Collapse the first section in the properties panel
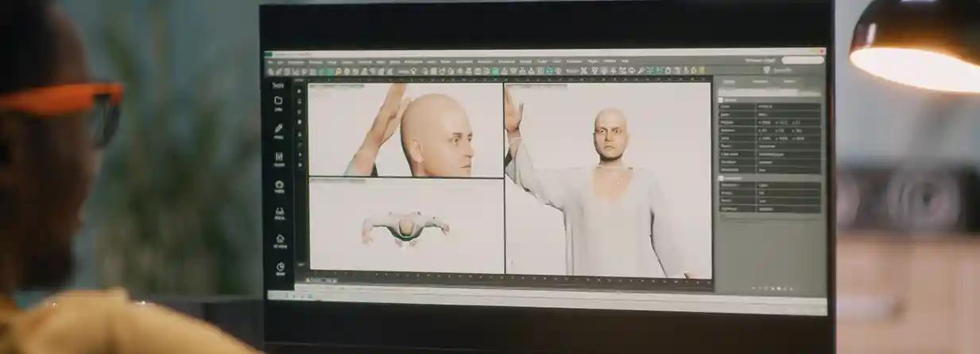Screen dimensions: 980x354 click(x=722, y=100)
